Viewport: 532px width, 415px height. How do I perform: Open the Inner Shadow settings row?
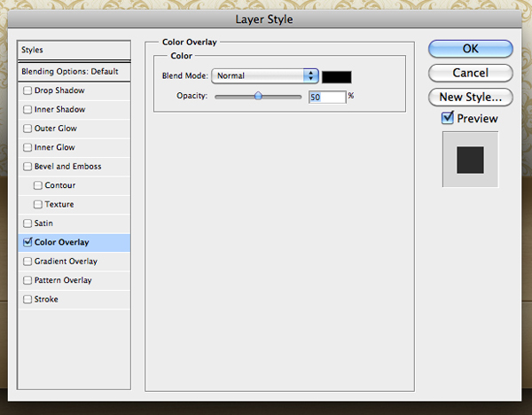point(74,110)
